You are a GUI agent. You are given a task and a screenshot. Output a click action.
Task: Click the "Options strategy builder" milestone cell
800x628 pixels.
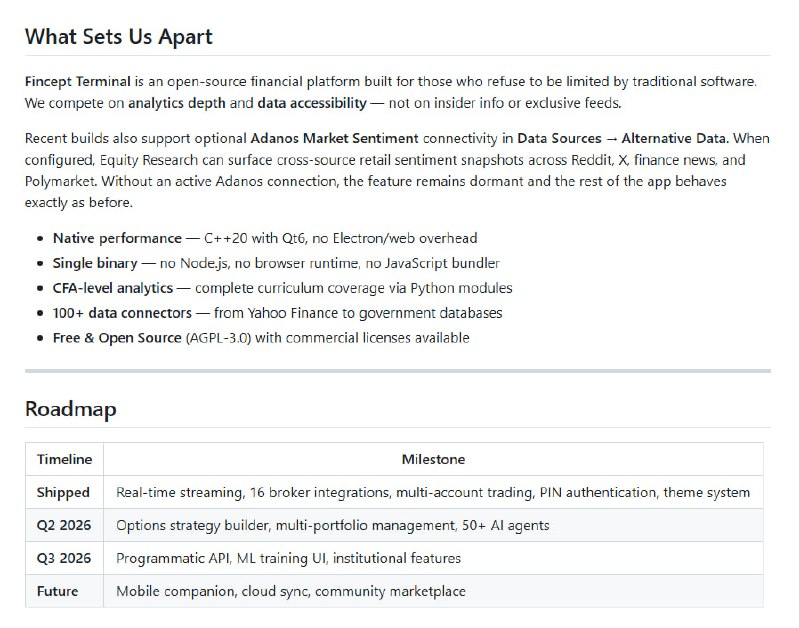[332, 525]
